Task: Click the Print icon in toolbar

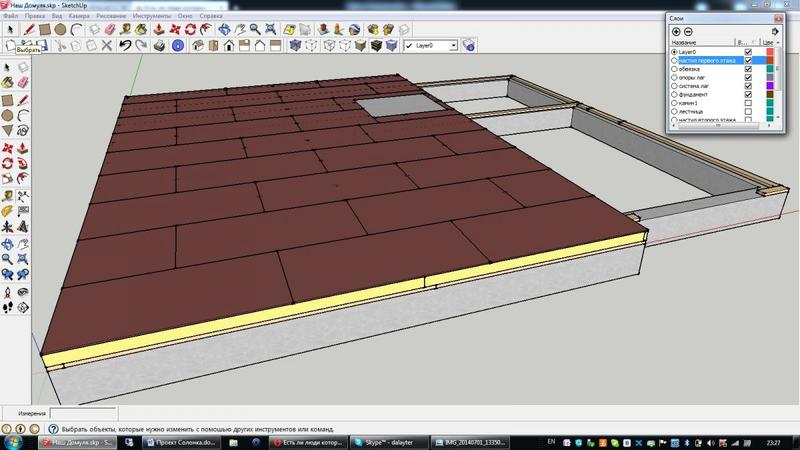Action: [159, 45]
